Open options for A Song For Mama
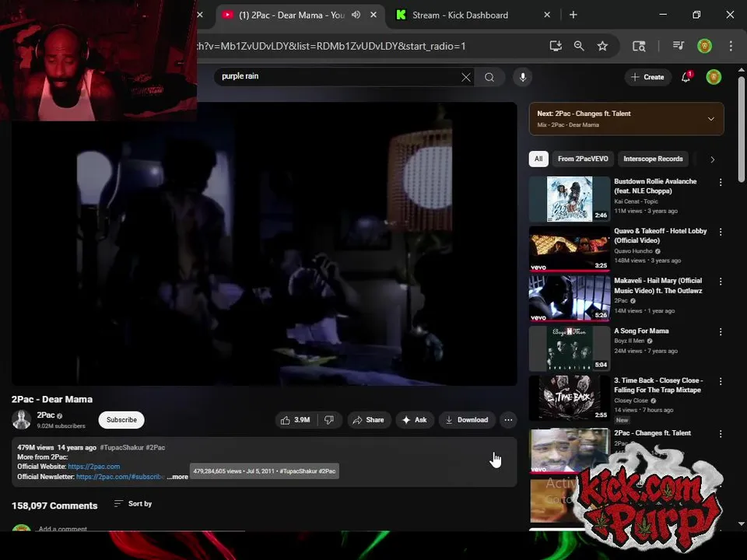The height and width of the screenshot is (560, 747). pos(721,332)
